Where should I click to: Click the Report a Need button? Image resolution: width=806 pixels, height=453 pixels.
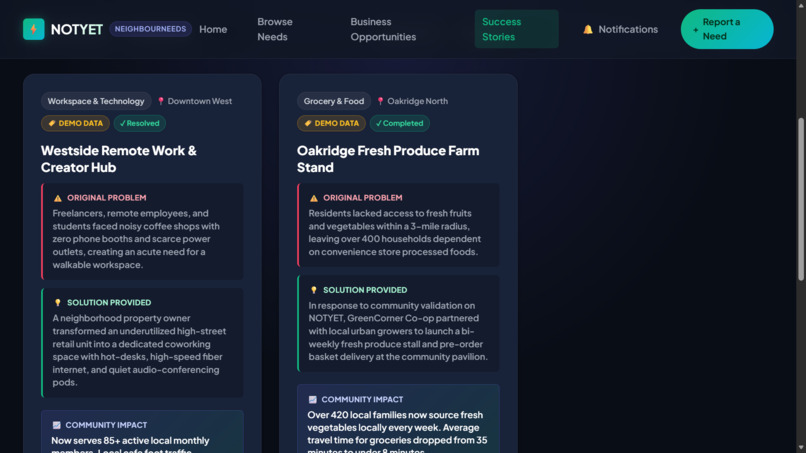[x=727, y=29]
